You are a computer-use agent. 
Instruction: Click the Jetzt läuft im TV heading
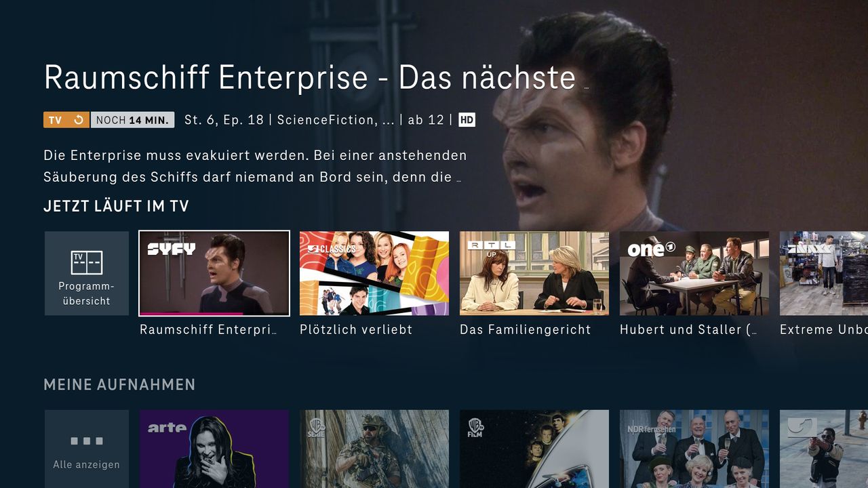(x=116, y=207)
